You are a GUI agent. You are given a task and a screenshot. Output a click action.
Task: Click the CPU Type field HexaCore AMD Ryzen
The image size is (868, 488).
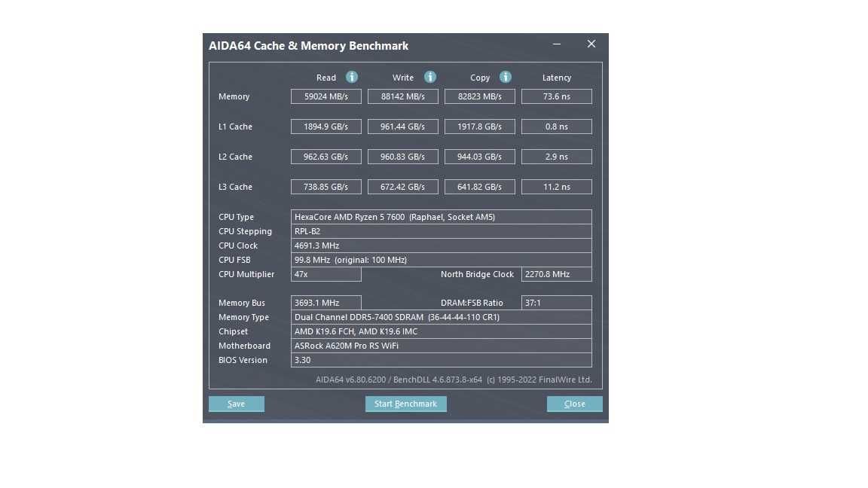(x=442, y=217)
